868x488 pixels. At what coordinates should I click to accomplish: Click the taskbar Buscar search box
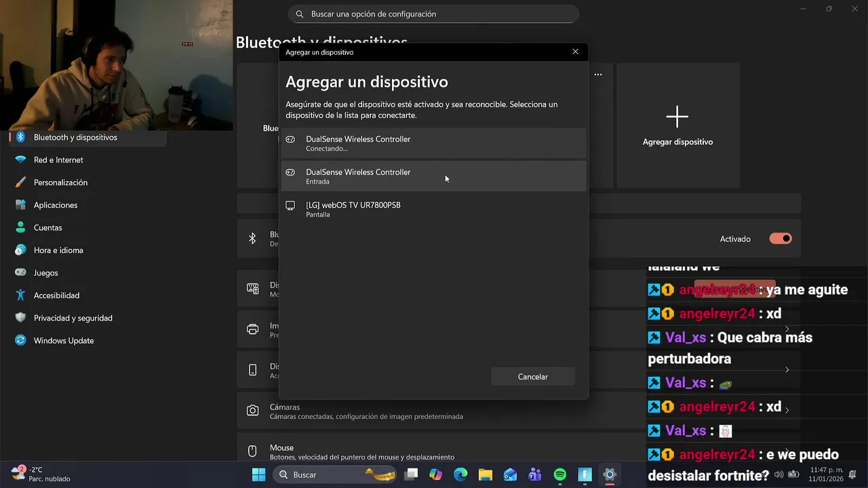335,474
